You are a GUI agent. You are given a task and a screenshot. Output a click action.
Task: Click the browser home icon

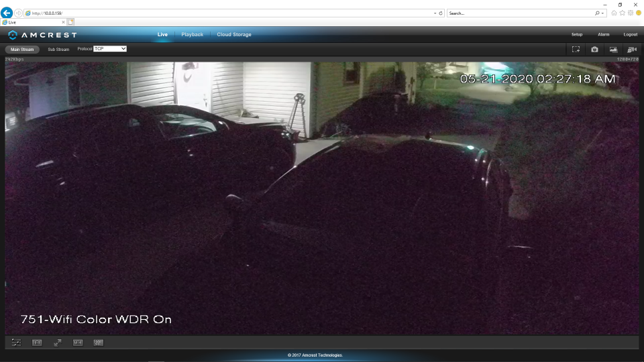point(614,13)
